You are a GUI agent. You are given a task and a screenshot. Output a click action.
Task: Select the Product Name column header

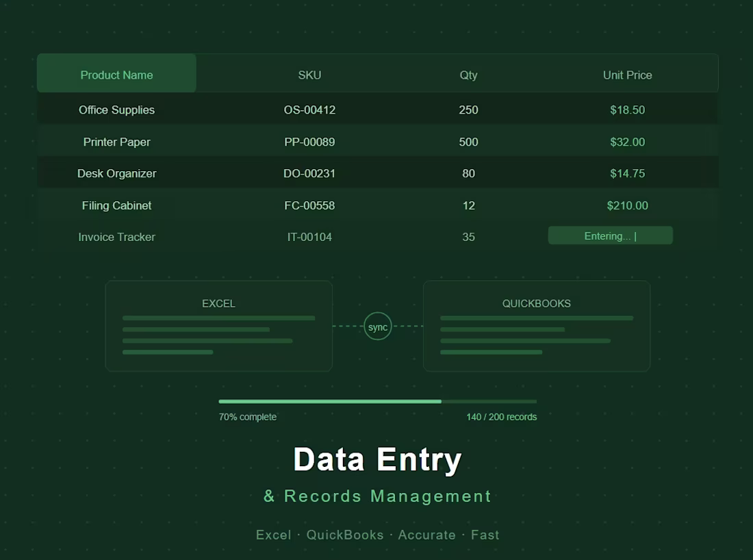[116, 73]
